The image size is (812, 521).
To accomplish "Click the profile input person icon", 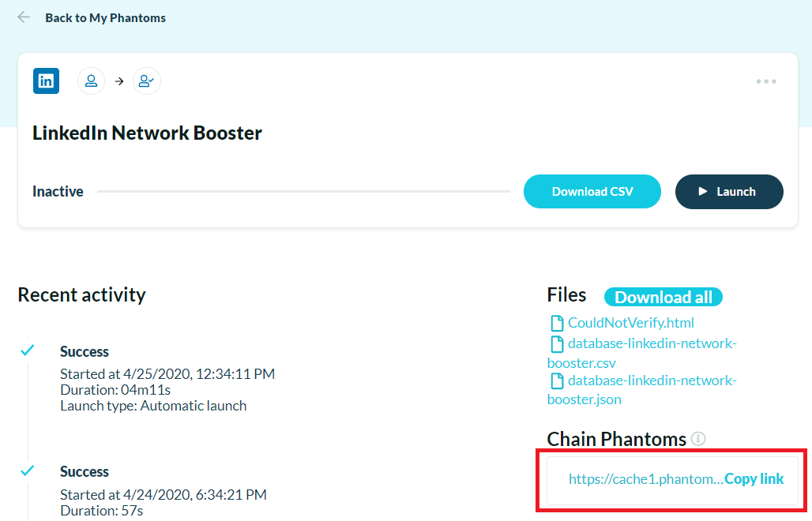I will [91, 81].
